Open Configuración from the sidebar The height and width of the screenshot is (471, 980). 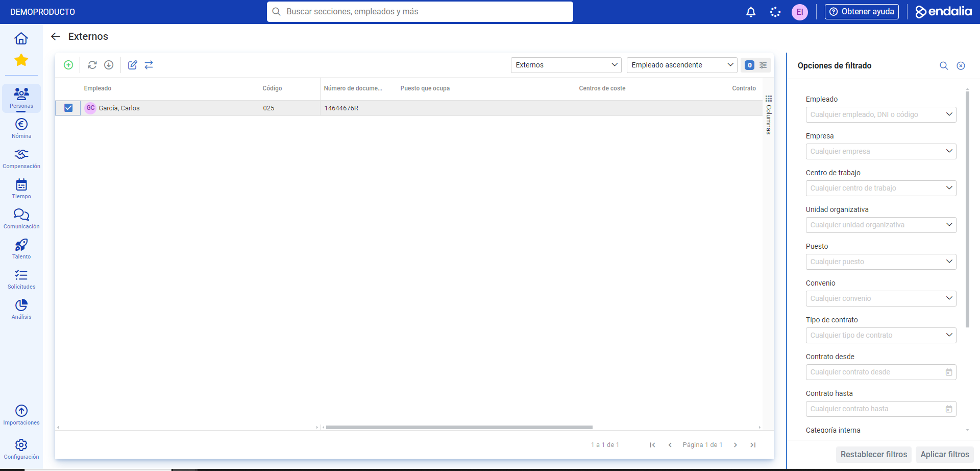(x=21, y=449)
